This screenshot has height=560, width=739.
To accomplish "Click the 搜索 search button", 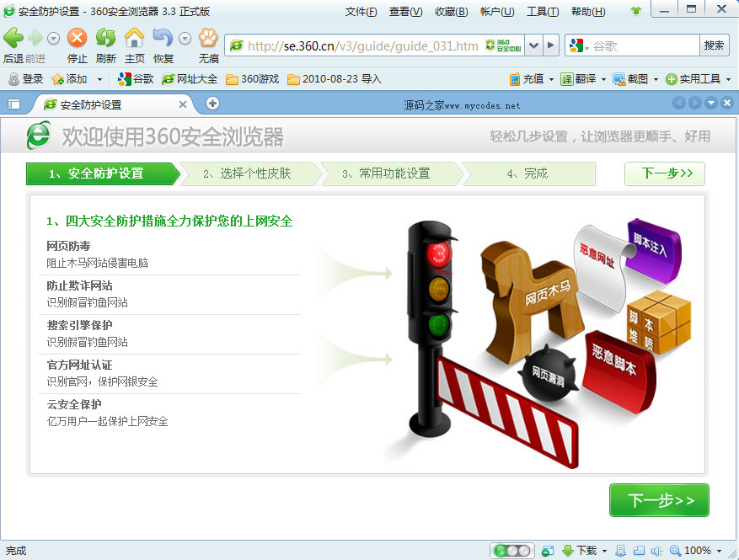I will [x=714, y=45].
